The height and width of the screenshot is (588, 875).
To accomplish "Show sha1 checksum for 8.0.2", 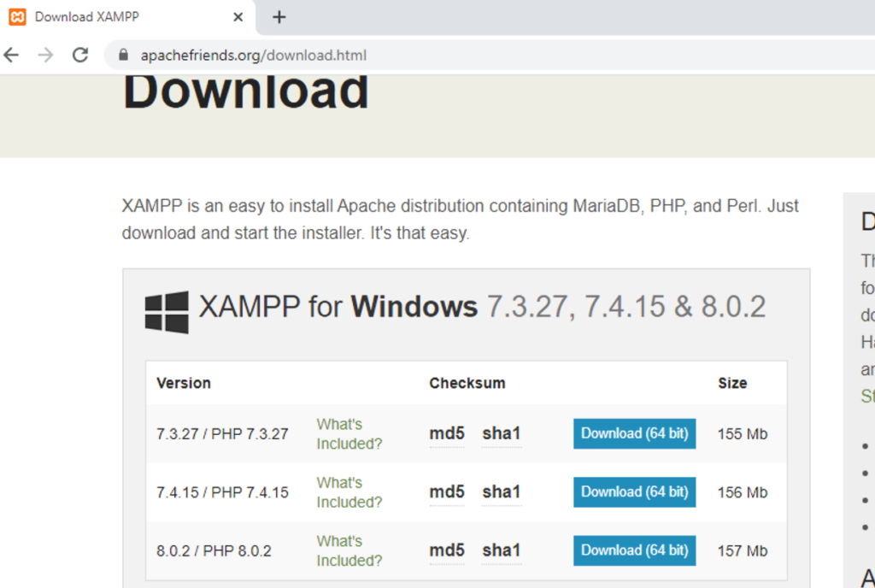I will 501,550.
